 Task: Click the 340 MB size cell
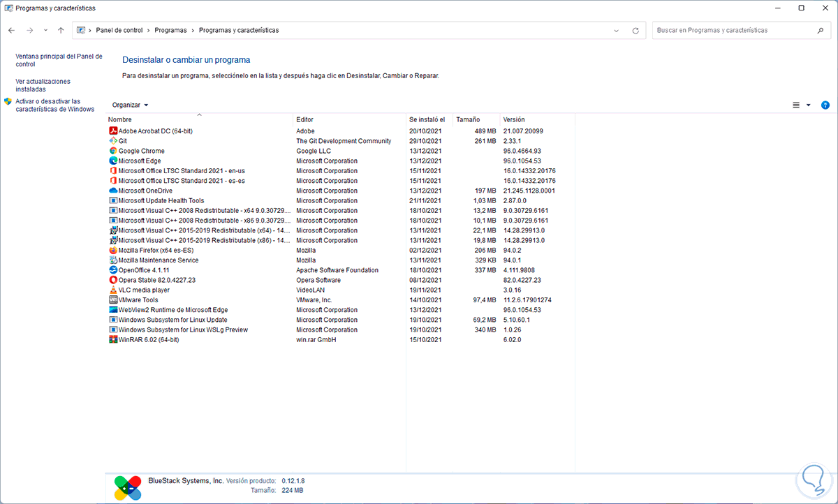[485, 330]
